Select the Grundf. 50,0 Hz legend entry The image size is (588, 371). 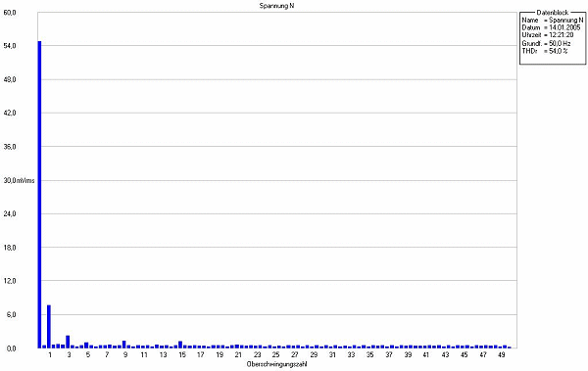point(546,43)
